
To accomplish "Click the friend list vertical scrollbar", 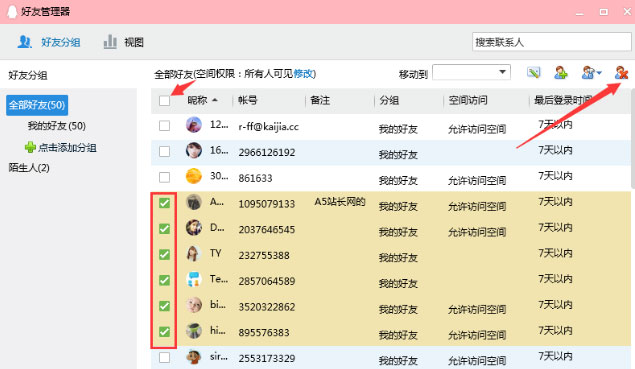I will (633, 139).
